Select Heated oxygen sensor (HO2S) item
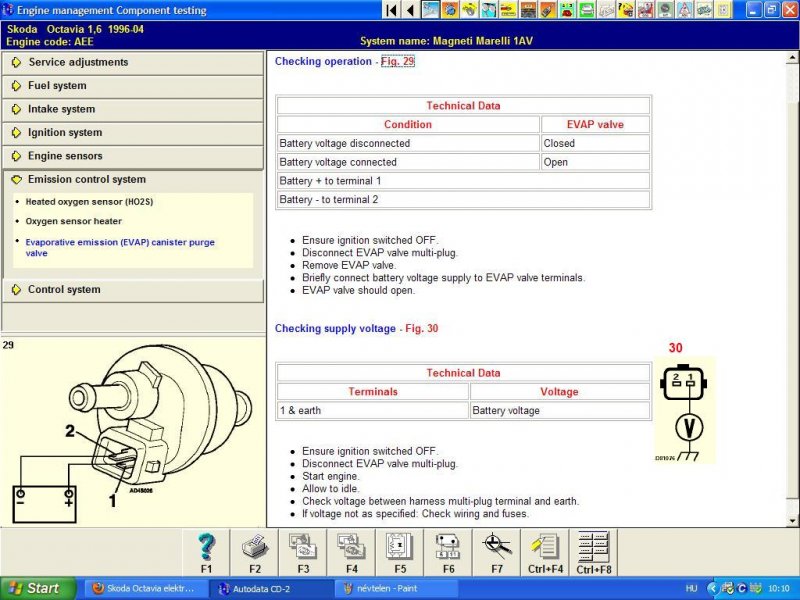 89,202
